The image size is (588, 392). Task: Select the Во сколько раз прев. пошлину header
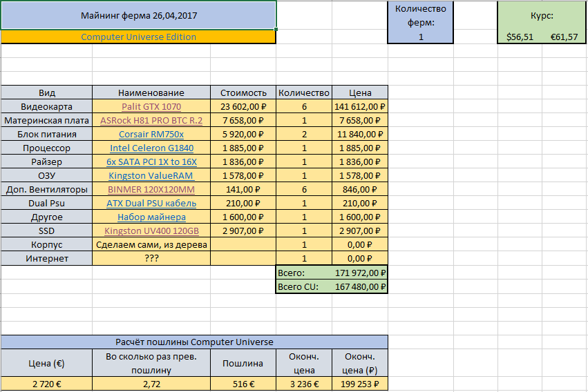pyautogui.click(x=151, y=363)
